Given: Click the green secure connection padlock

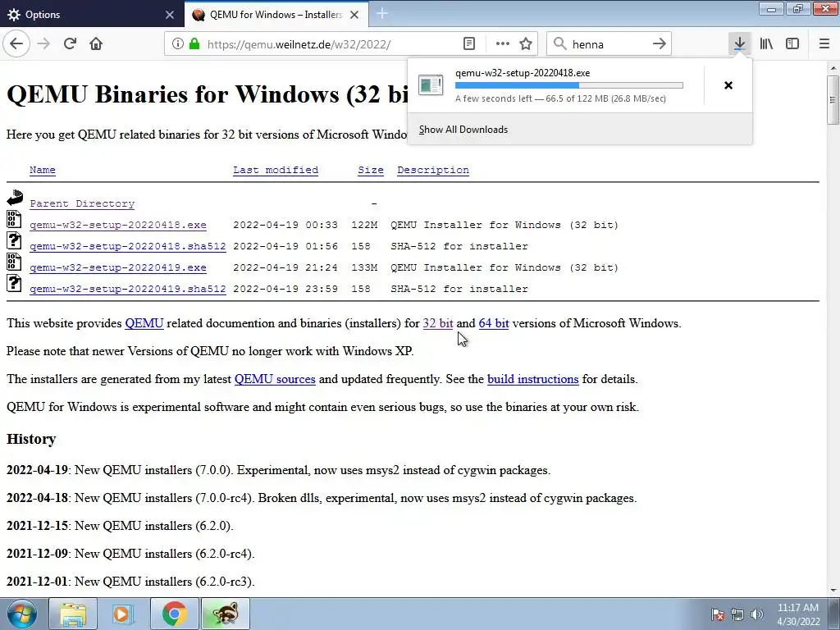Looking at the screenshot, I should 194,44.
